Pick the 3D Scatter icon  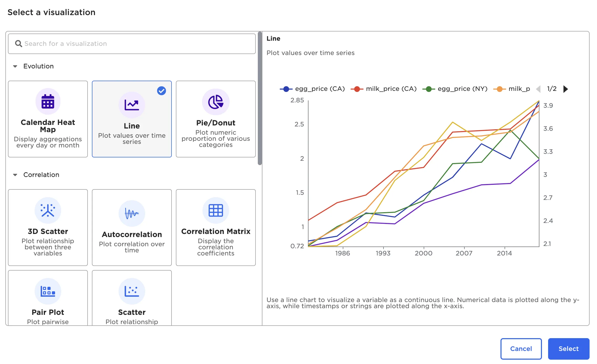(x=48, y=210)
